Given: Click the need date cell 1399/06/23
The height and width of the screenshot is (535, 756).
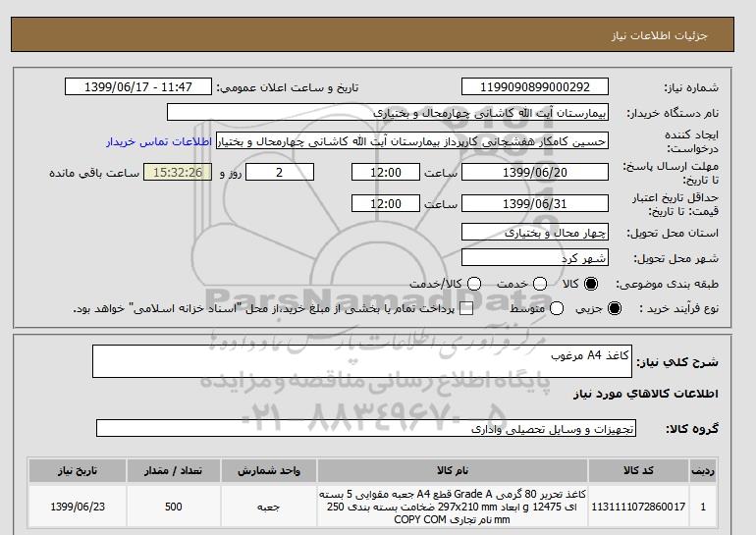Looking at the screenshot, I should [x=78, y=507].
